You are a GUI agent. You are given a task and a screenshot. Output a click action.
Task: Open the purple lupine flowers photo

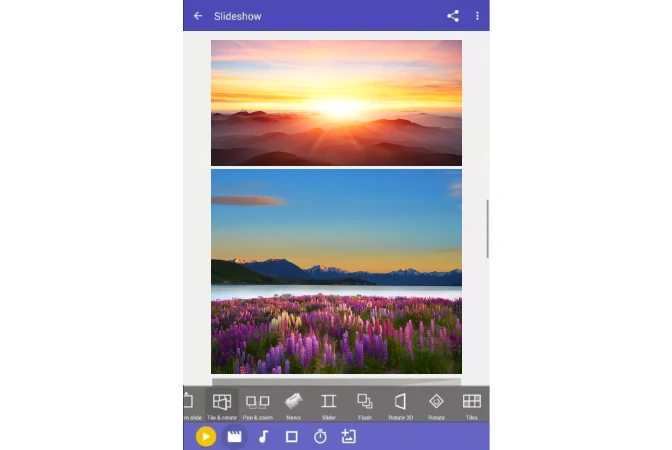336,271
